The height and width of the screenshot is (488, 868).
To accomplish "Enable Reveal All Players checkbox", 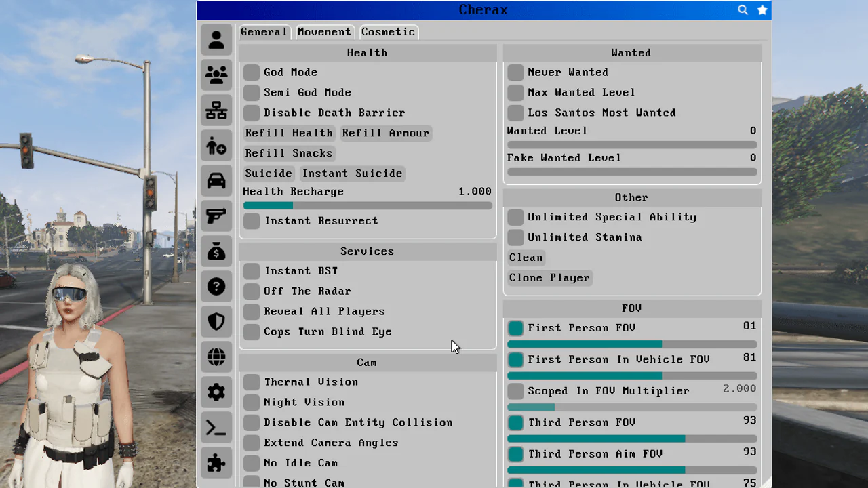I will pos(252,312).
